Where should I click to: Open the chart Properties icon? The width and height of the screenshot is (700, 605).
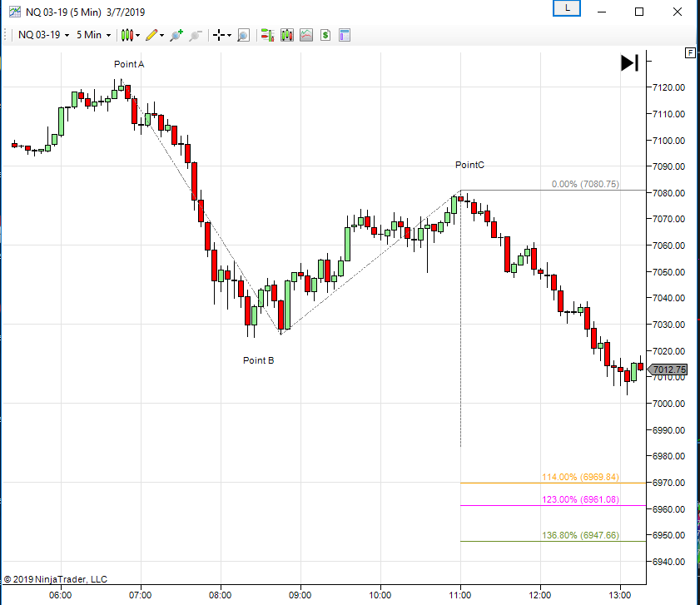click(345, 35)
